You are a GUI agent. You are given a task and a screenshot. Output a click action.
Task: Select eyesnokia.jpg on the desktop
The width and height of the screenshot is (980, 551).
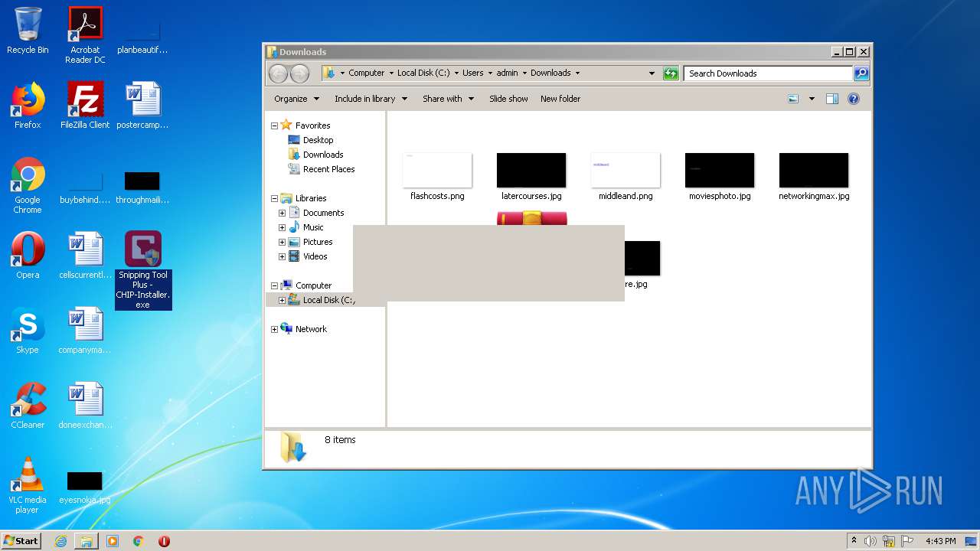[85, 487]
